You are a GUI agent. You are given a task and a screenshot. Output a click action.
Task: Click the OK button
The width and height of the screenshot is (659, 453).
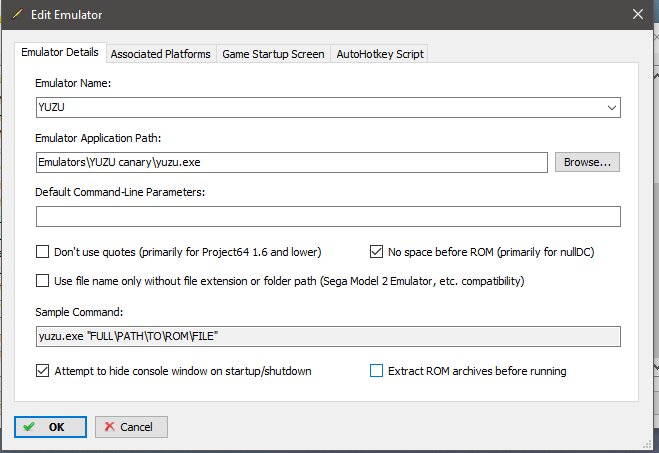point(50,427)
